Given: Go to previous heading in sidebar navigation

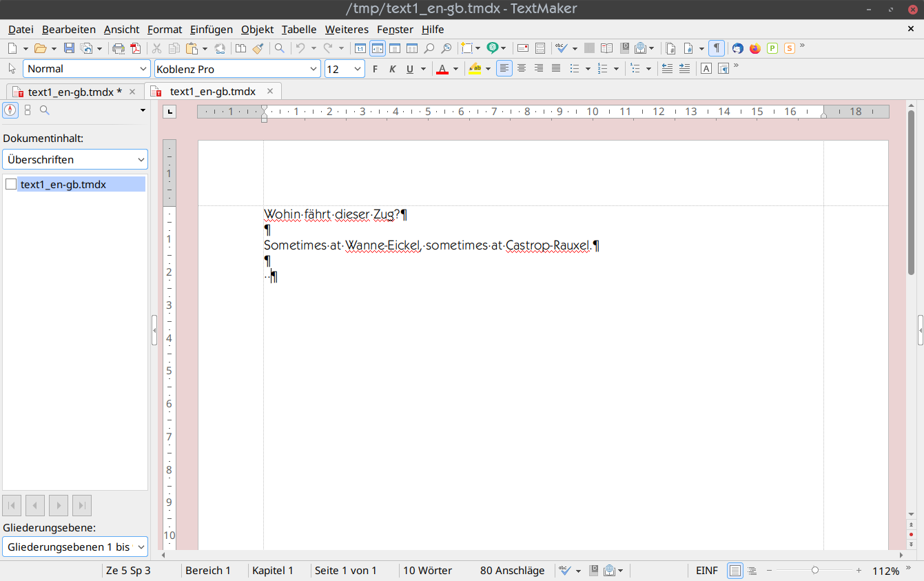Looking at the screenshot, I should click(35, 505).
